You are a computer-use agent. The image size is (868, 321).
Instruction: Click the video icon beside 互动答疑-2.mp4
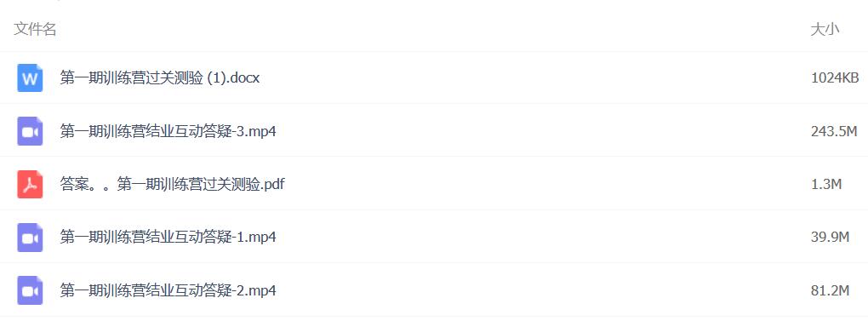click(30, 290)
